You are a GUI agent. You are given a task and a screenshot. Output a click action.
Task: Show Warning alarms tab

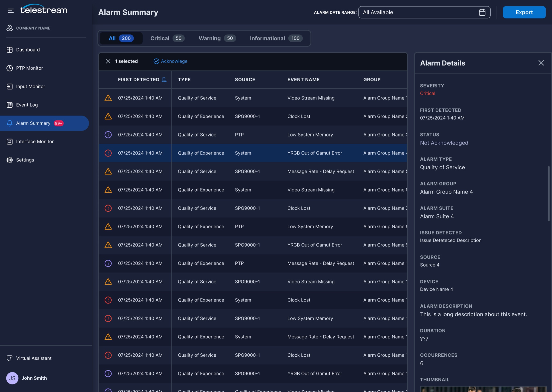(217, 38)
